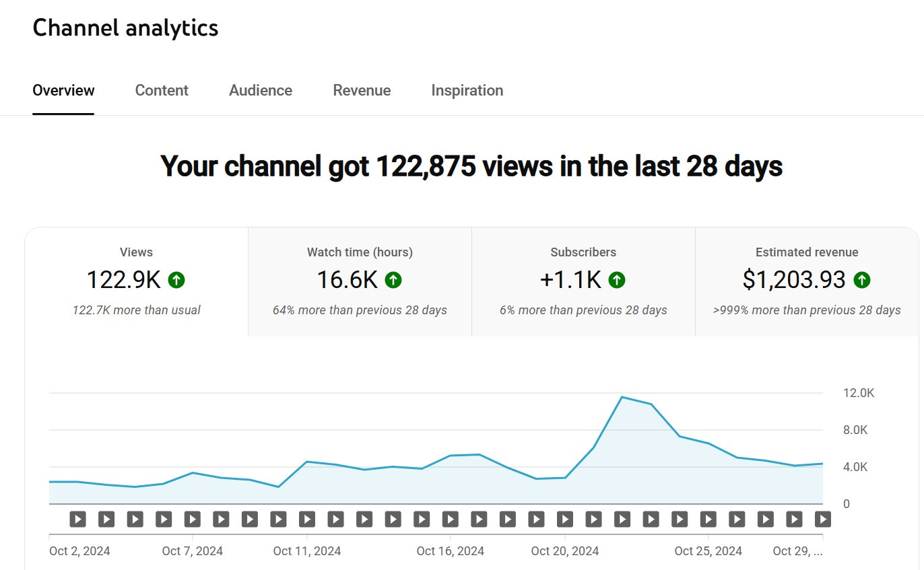This screenshot has height=570, width=924.
Task: Click the green up arrow beside +1.1K
Action: (617, 280)
